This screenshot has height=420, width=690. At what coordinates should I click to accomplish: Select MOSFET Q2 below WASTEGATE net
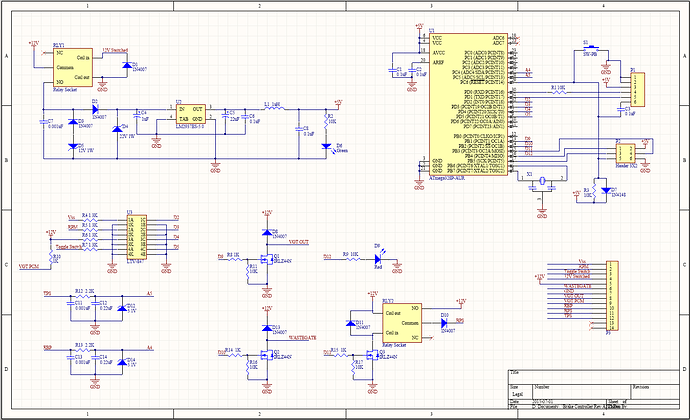pos(265,355)
